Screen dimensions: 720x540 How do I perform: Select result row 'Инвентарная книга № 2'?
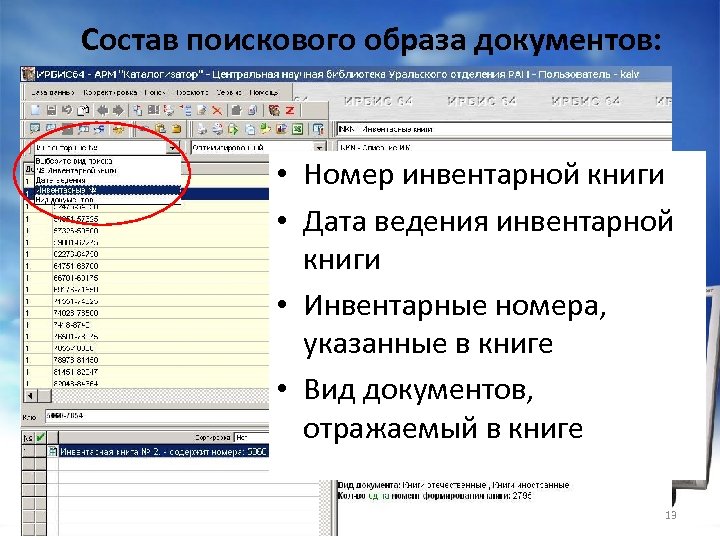[x=163, y=452]
